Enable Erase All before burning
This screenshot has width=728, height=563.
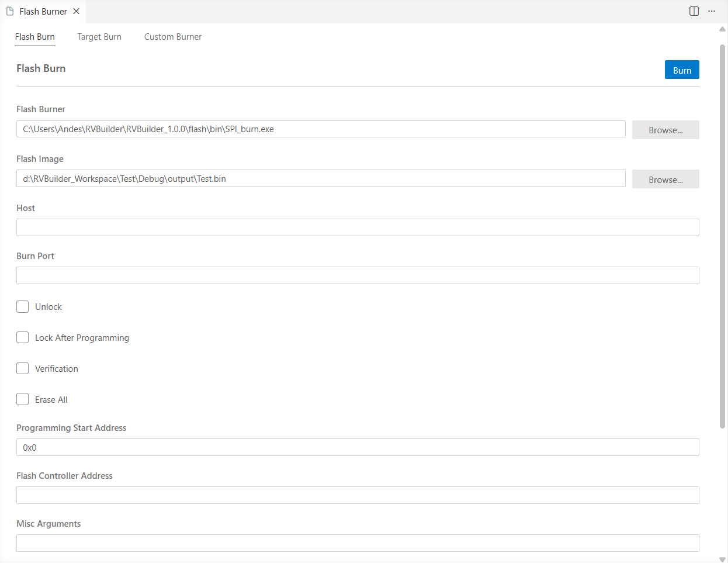[22, 399]
